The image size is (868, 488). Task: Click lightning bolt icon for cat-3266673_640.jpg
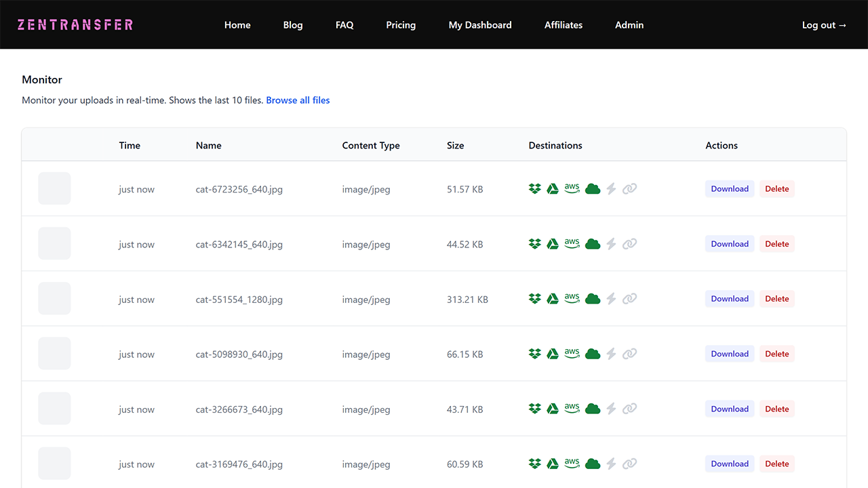(x=611, y=409)
